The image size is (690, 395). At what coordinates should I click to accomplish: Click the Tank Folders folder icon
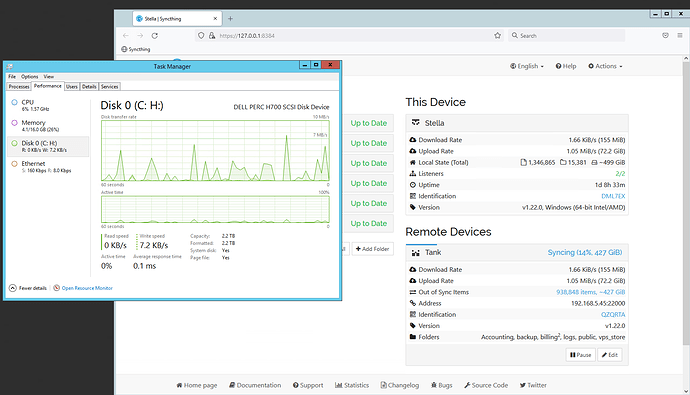tap(413, 337)
